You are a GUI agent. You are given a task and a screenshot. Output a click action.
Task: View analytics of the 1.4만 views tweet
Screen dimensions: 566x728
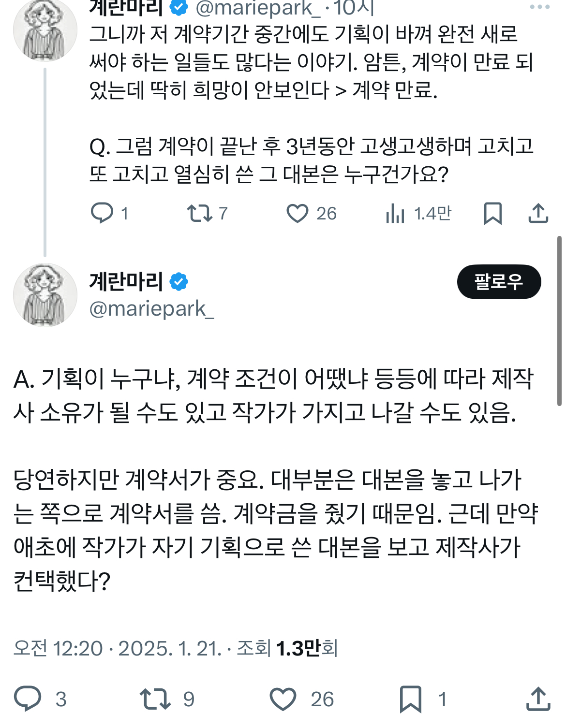[395, 213]
